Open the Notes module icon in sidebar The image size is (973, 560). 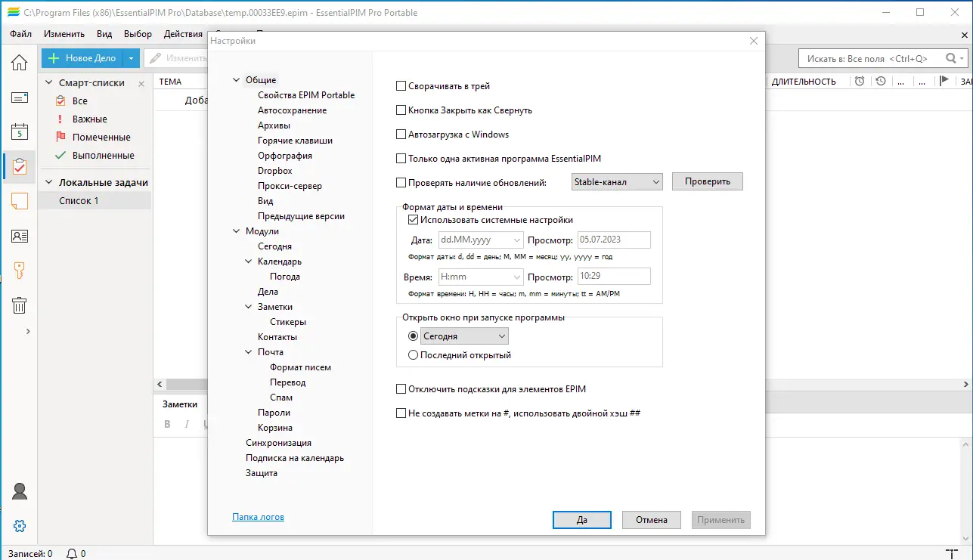coord(19,201)
